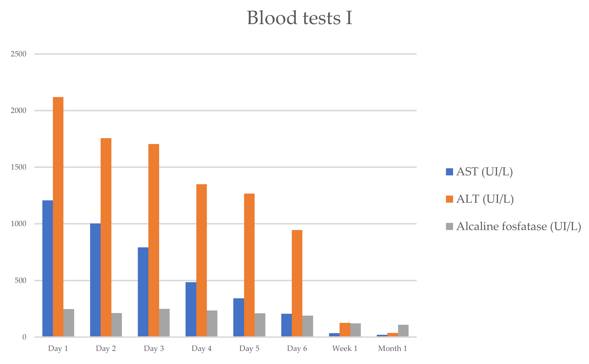Click the orange ALT bar for Week 1
The image size is (589, 364).
click(x=345, y=329)
